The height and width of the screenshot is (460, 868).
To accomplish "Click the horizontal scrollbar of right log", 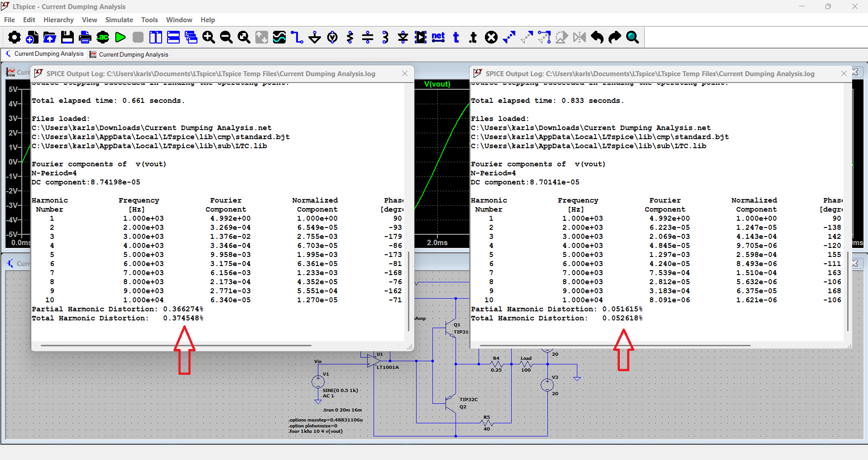I will pos(615,345).
